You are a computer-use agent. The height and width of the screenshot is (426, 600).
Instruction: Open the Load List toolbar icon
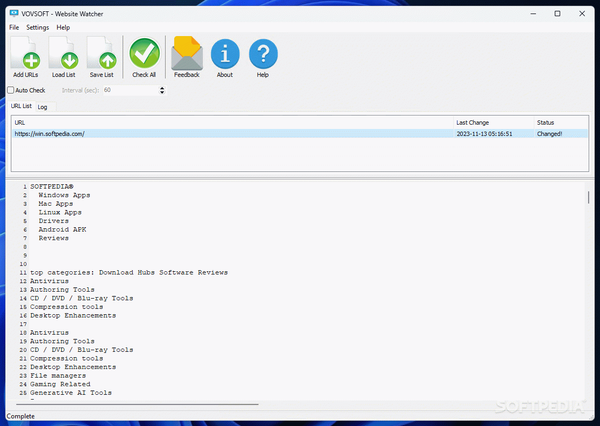(64, 57)
